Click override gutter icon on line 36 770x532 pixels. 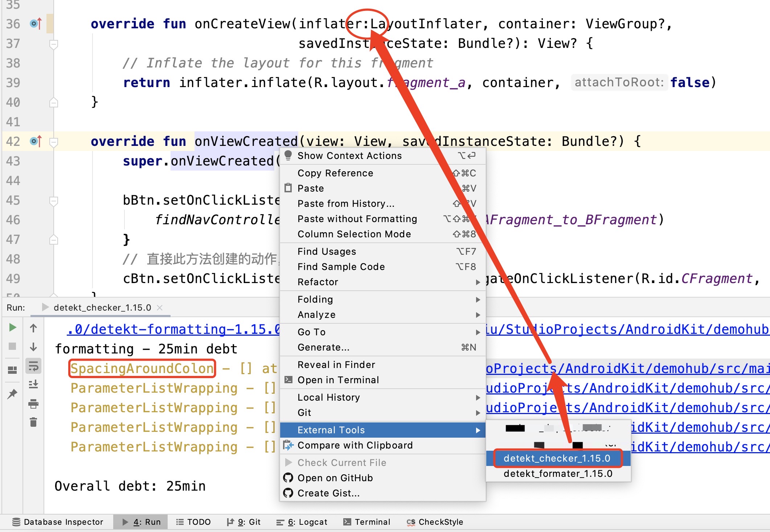(36, 24)
